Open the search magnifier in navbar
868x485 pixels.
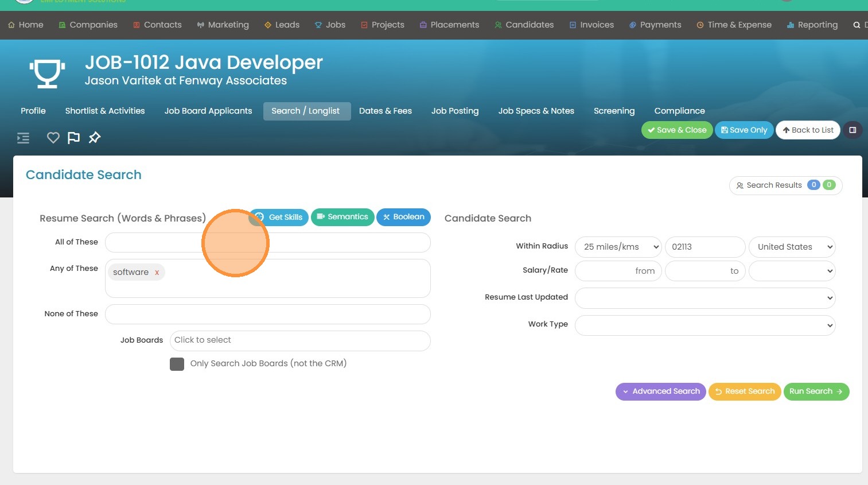tap(857, 25)
